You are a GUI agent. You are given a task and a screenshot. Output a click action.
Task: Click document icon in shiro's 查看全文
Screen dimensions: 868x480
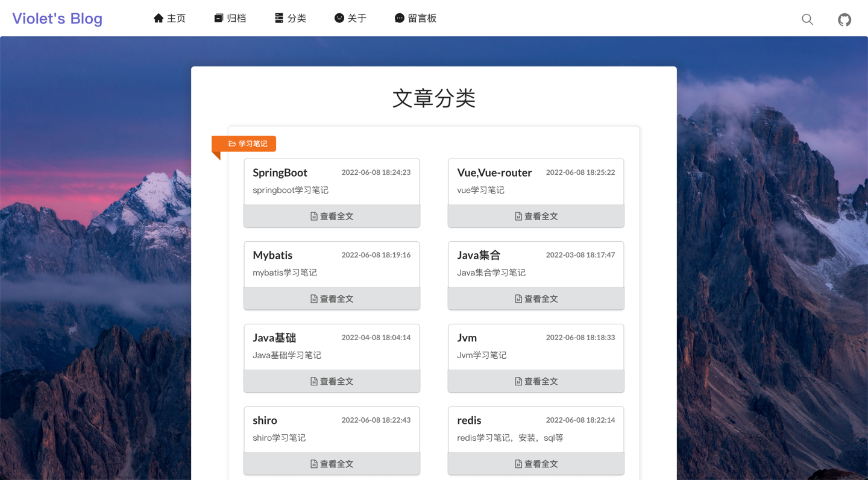[314, 464]
